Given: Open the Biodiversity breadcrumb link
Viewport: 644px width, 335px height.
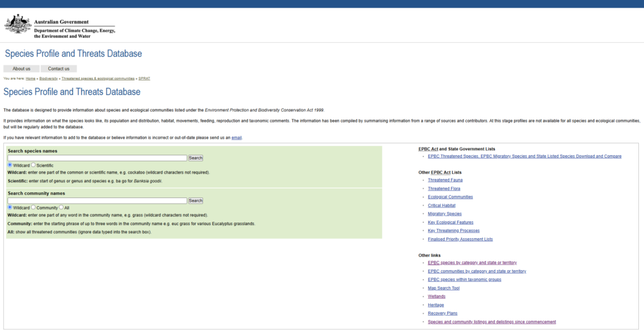Looking at the screenshot, I should [48, 79].
